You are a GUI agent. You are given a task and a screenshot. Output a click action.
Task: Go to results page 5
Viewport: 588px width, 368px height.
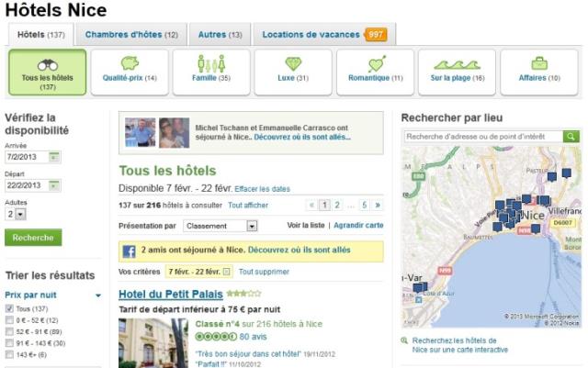[364, 205]
